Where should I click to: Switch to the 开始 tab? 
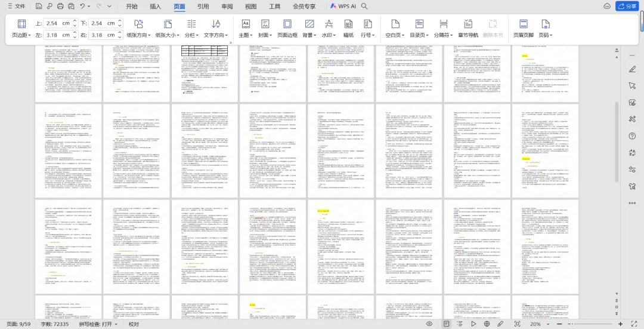(x=132, y=6)
